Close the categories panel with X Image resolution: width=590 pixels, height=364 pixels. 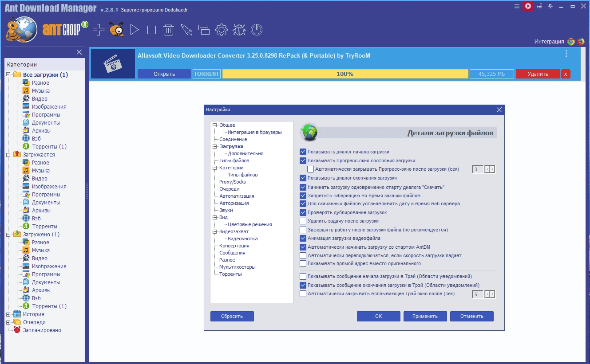pyautogui.click(x=79, y=52)
